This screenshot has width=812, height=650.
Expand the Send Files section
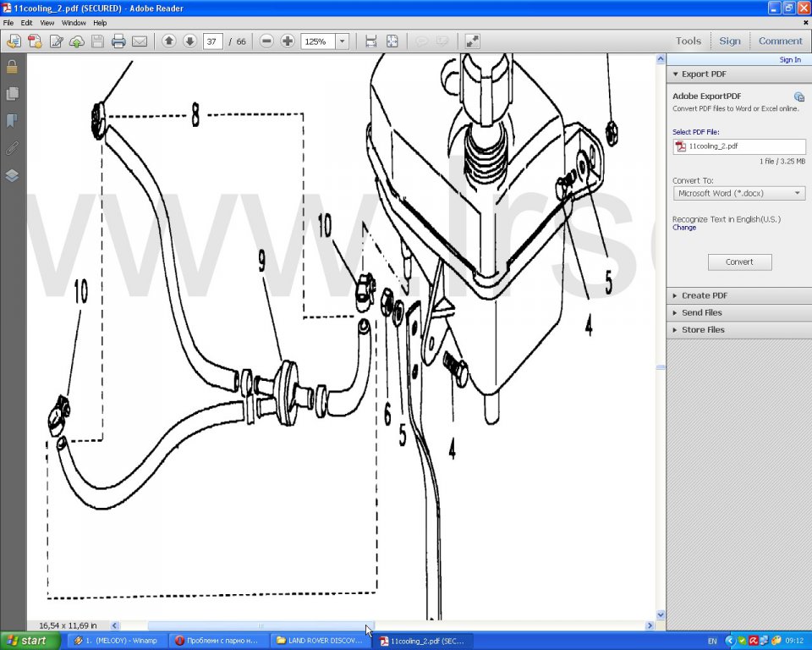tap(701, 312)
